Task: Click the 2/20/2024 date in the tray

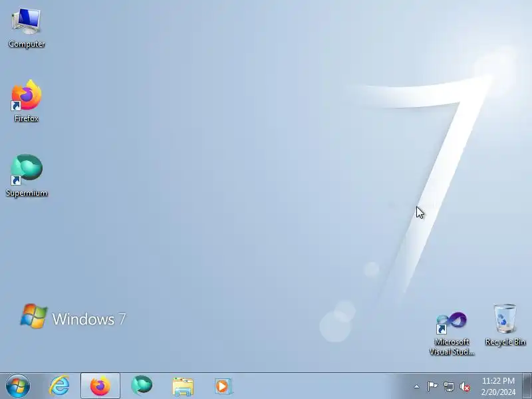Action: click(x=498, y=392)
